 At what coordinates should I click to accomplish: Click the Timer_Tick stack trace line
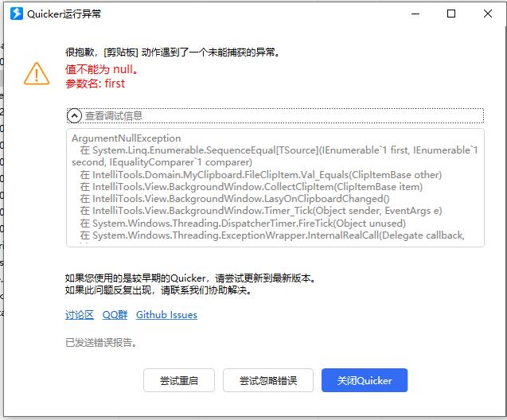(x=260, y=211)
